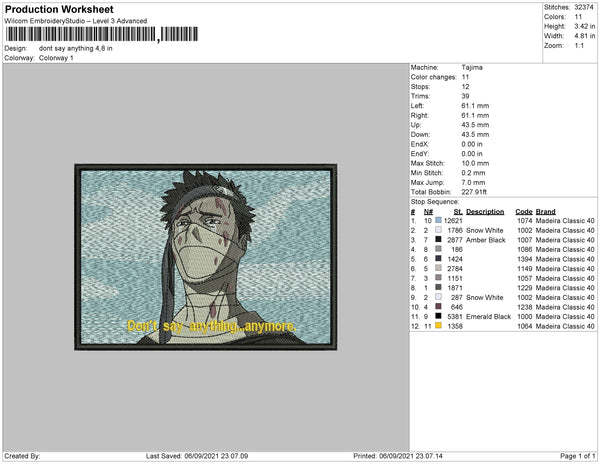Click the Colors value 11 at the top right
Screen dimensions: 600x464
578,17
